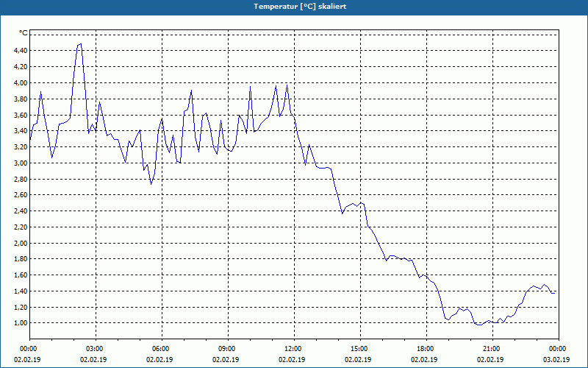
Task: Click the 2,20 y-axis label
Action: pos(21,227)
